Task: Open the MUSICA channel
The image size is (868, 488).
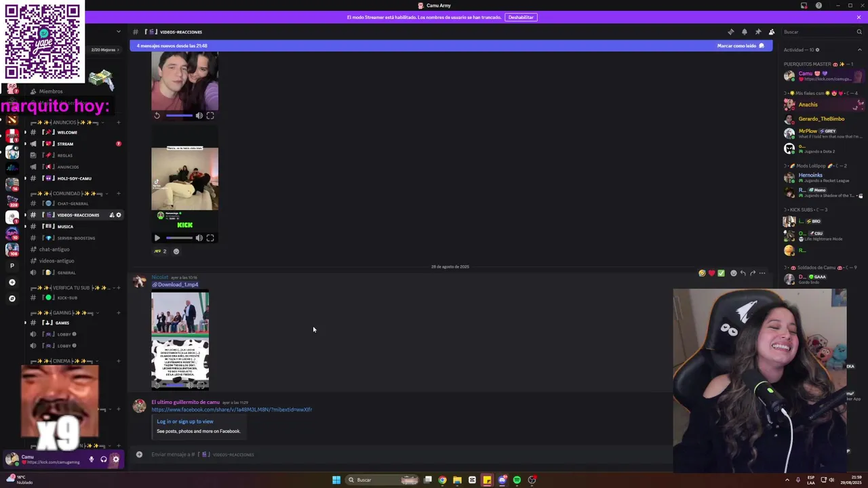Action: 75,226
